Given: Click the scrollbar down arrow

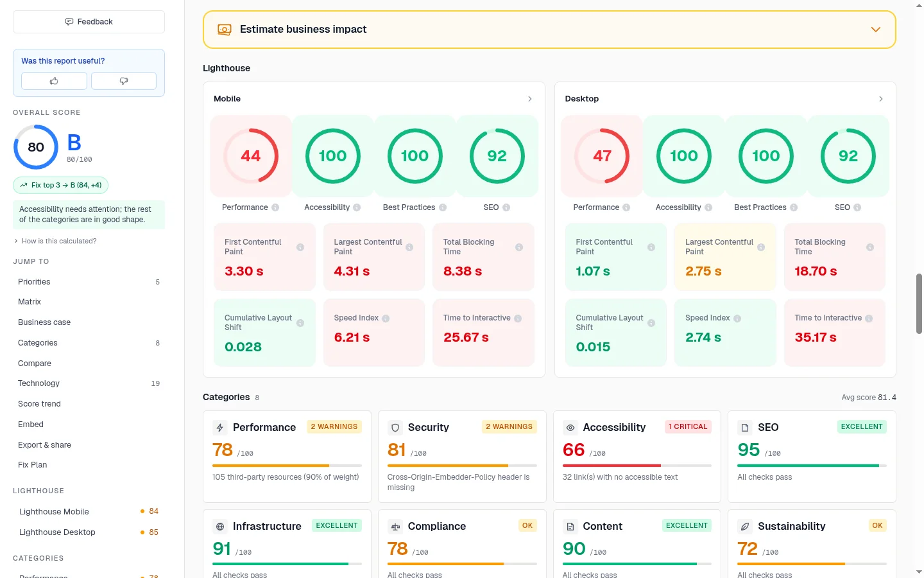Looking at the screenshot, I should [x=919, y=572].
